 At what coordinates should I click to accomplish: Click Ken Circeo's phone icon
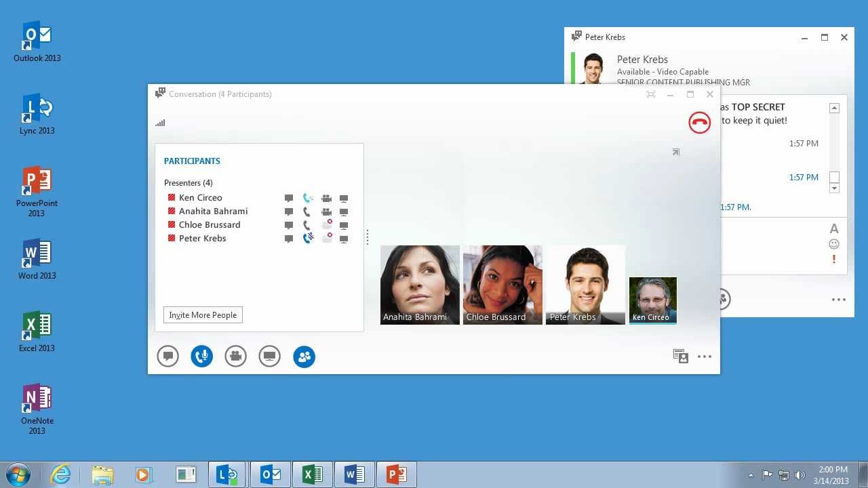tap(308, 199)
